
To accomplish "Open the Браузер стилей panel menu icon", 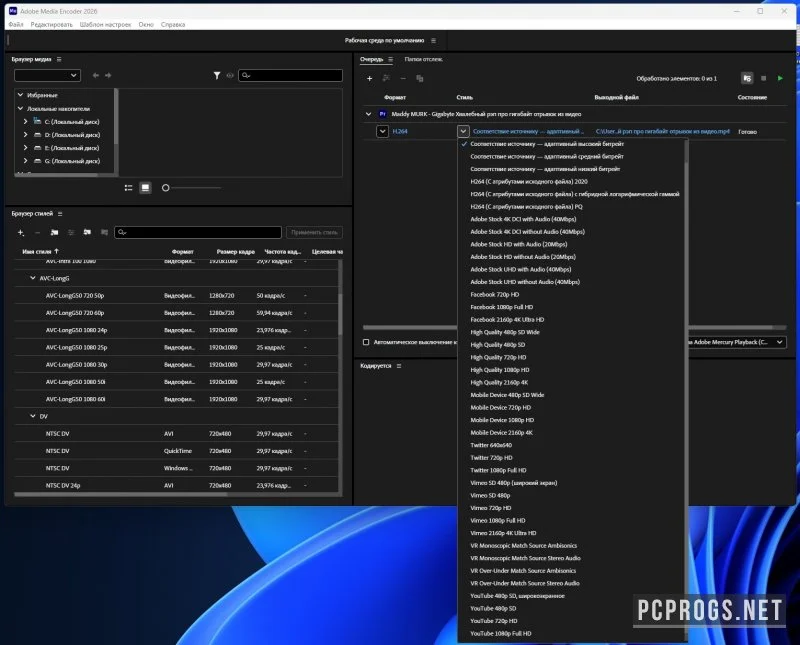I will point(60,214).
